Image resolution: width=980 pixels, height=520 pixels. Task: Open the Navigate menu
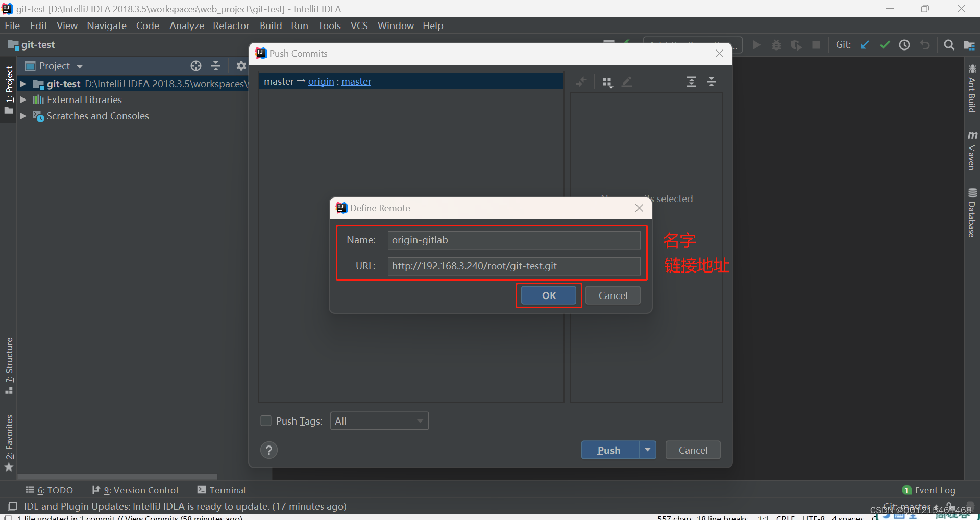pos(106,26)
